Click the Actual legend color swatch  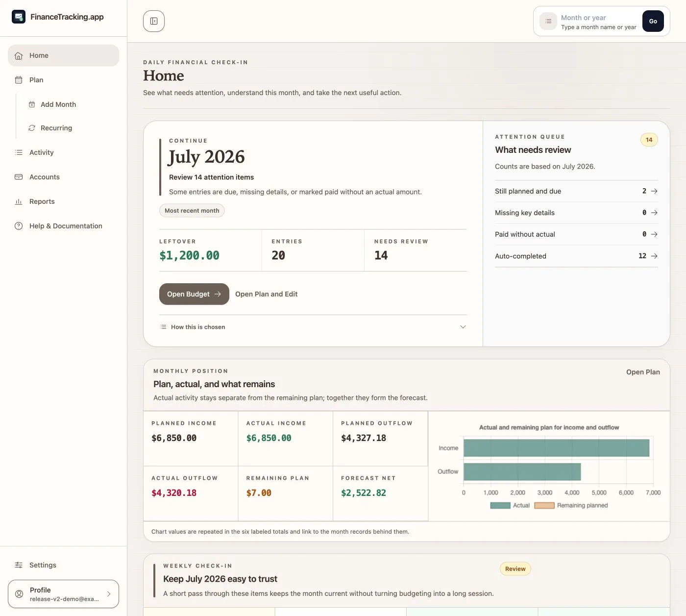coord(500,505)
